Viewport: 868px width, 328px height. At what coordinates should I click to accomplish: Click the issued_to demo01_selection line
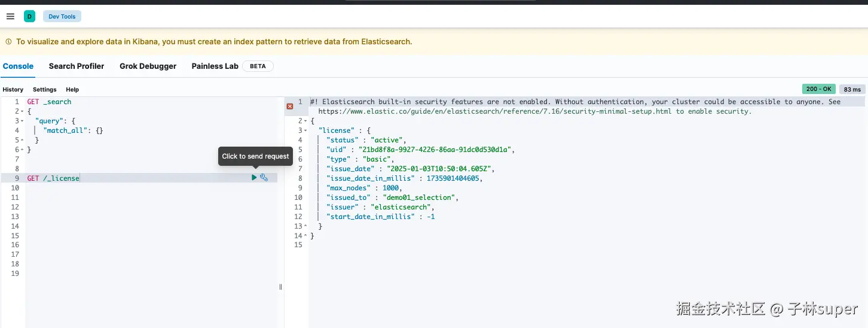click(x=394, y=198)
